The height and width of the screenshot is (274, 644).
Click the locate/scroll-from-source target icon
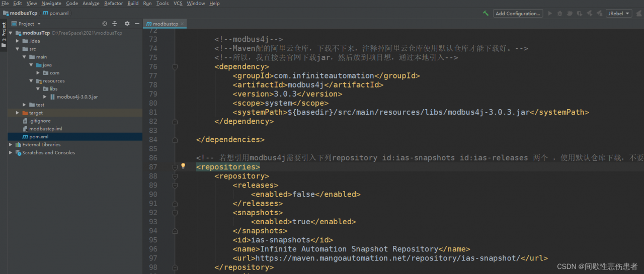point(105,24)
